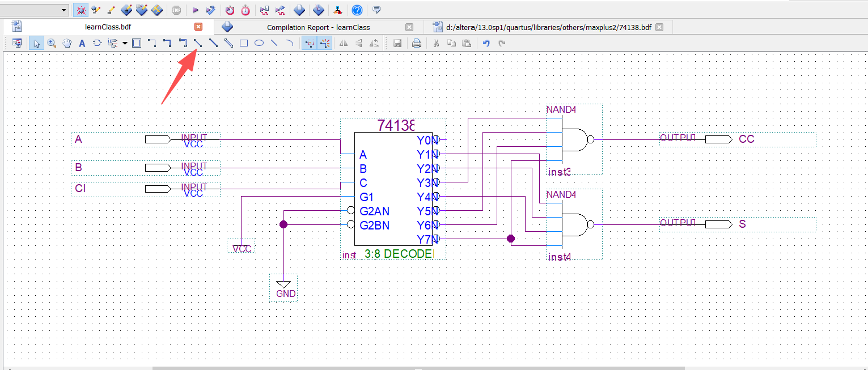The height and width of the screenshot is (370, 868).
Task: Choose the Text Tool letter A
Action: click(82, 43)
